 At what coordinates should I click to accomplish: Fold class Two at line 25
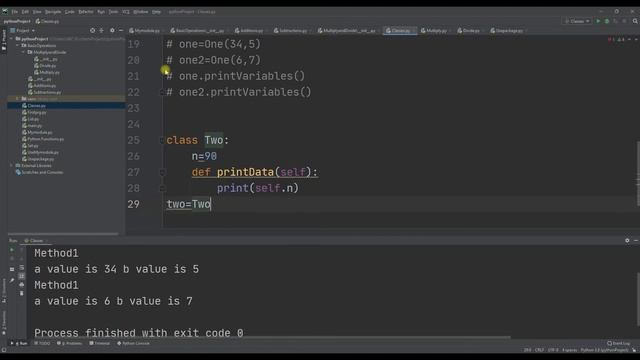162,140
